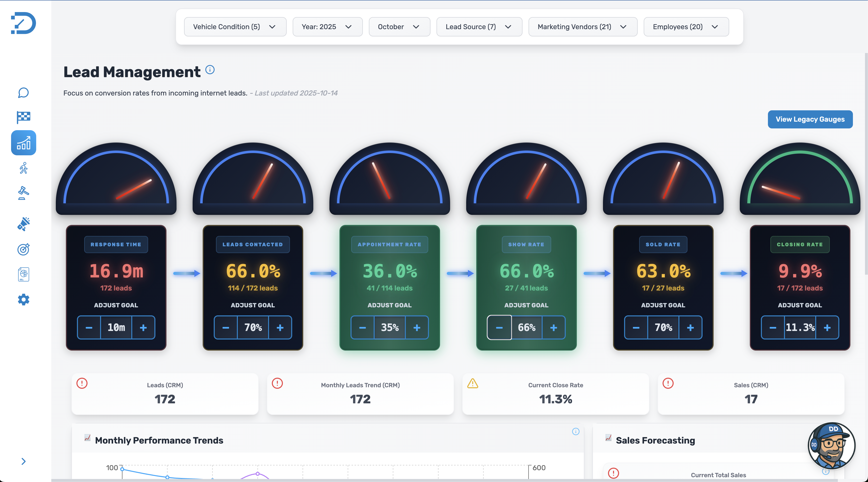The height and width of the screenshot is (482, 868).
Task: Click info icon beside Lead Management title
Action: pos(210,70)
